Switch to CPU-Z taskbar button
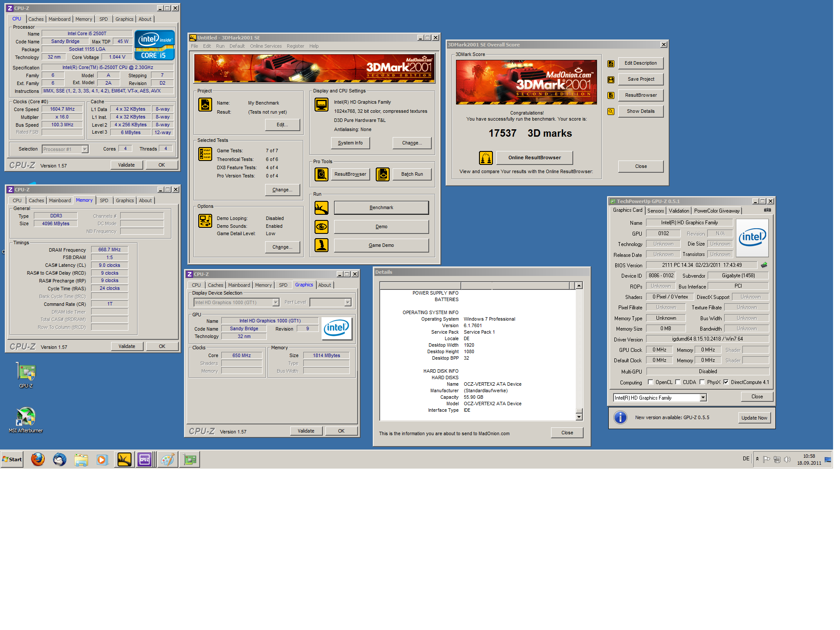The width and height of the screenshot is (840, 630). coord(144,459)
